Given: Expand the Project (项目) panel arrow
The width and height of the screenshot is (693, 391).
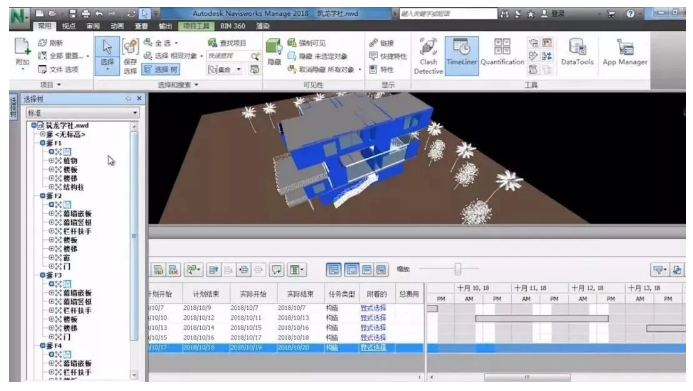Looking at the screenshot, I should click(59, 85).
